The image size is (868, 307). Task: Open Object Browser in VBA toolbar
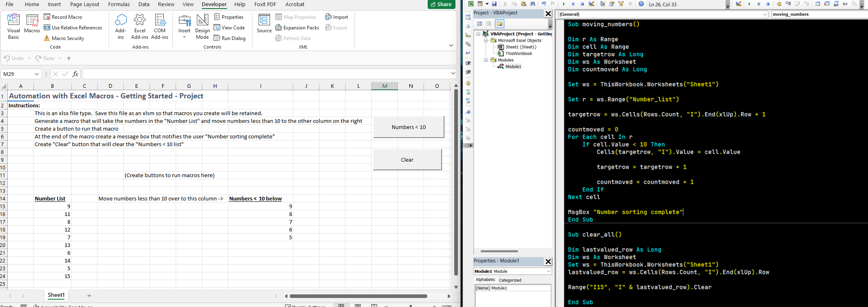tap(621, 4)
